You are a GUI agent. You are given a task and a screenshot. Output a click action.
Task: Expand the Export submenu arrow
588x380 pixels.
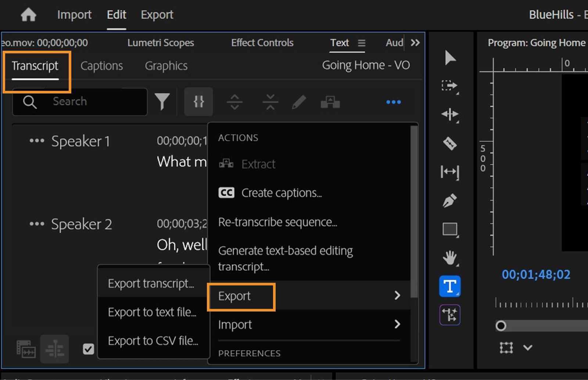(398, 295)
